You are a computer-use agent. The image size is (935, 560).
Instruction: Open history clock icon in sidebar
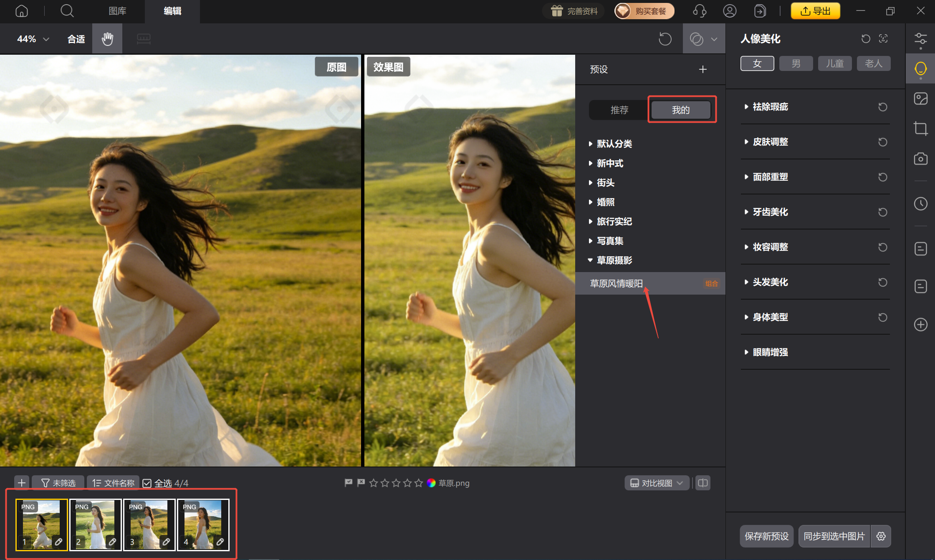tap(920, 204)
